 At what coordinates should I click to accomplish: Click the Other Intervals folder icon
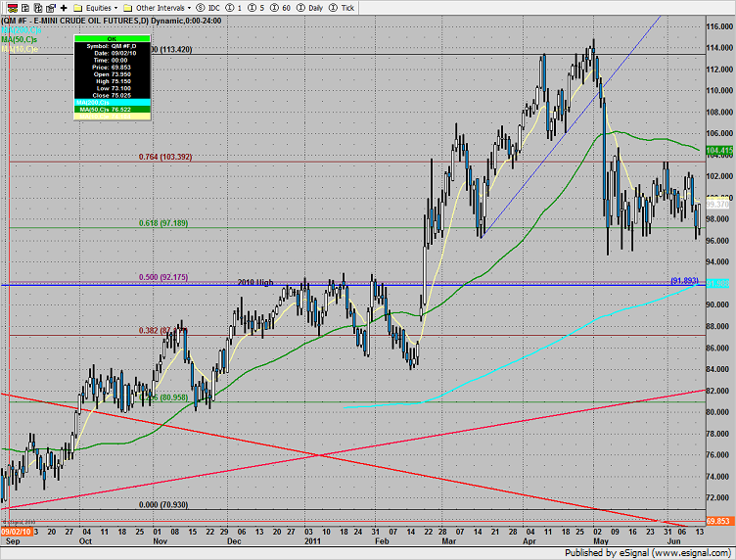pyautogui.click(x=127, y=8)
